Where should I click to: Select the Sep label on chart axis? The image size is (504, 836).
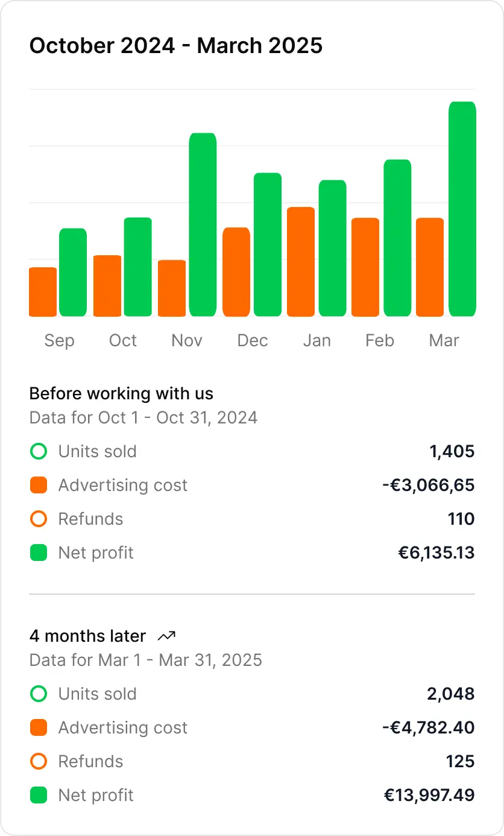[59, 340]
